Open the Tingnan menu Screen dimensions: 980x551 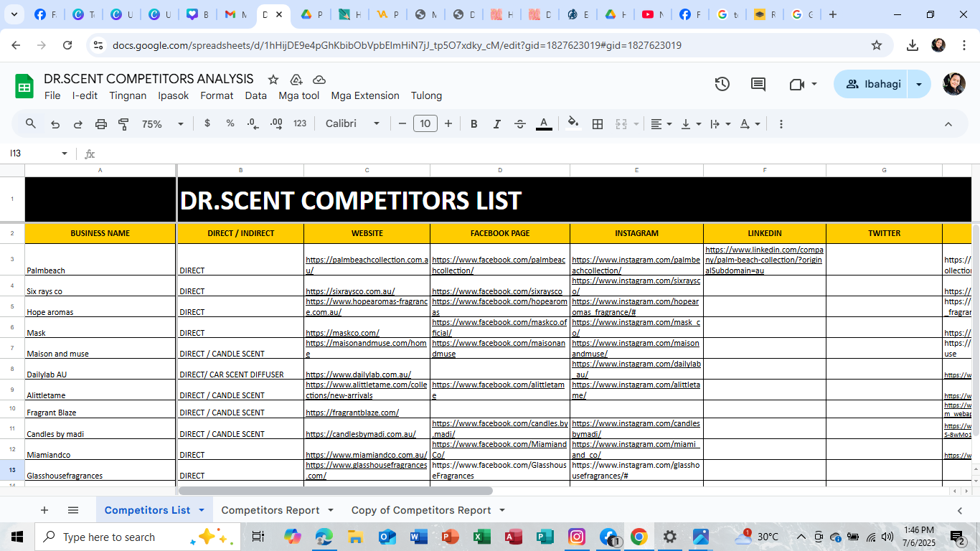[x=128, y=95]
